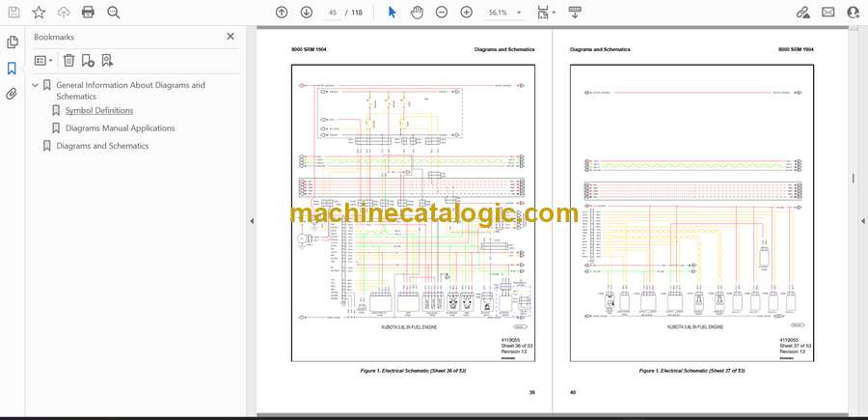Expand right tools pane arrow

tap(862, 221)
